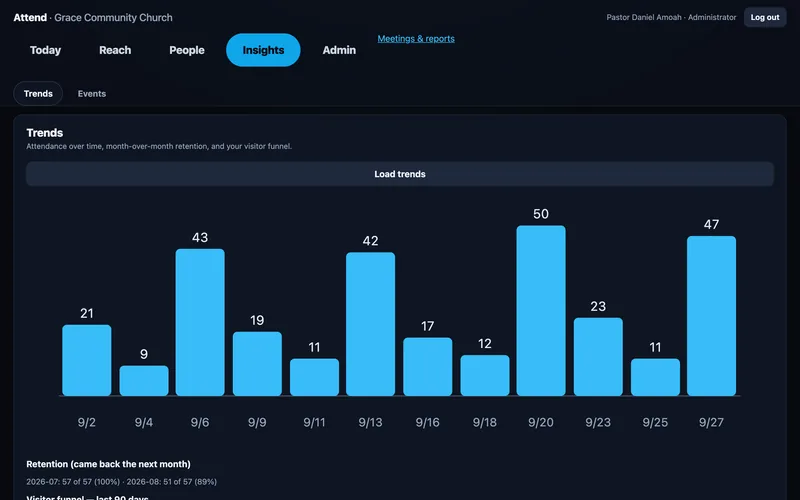Click the Retention (came back the next month) heading

click(109, 464)
